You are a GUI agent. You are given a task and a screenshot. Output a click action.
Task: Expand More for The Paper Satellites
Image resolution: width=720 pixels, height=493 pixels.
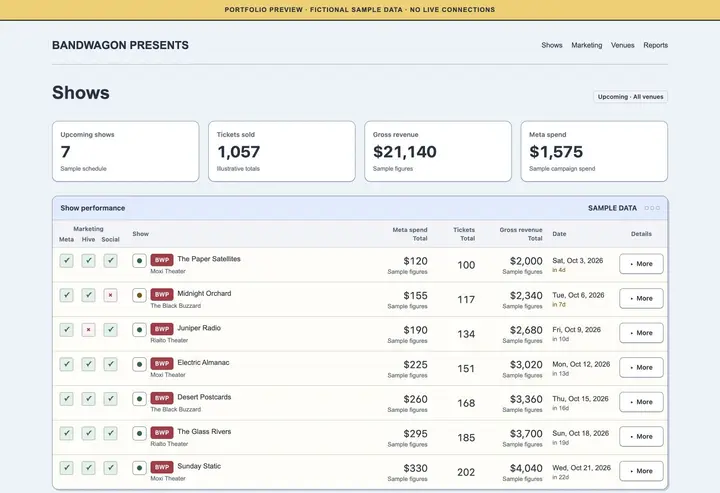(x=641, y=264)
